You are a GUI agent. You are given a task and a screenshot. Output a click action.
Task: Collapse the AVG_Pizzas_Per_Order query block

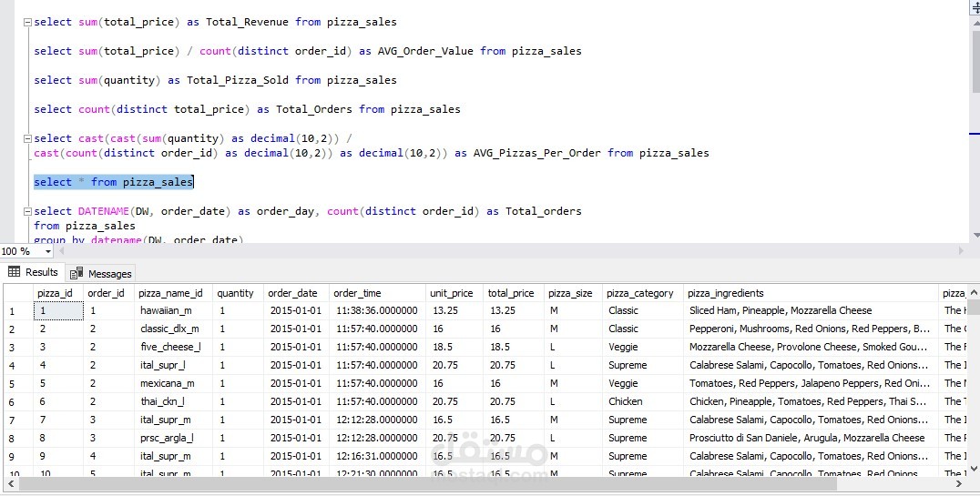tap(27, 138)
